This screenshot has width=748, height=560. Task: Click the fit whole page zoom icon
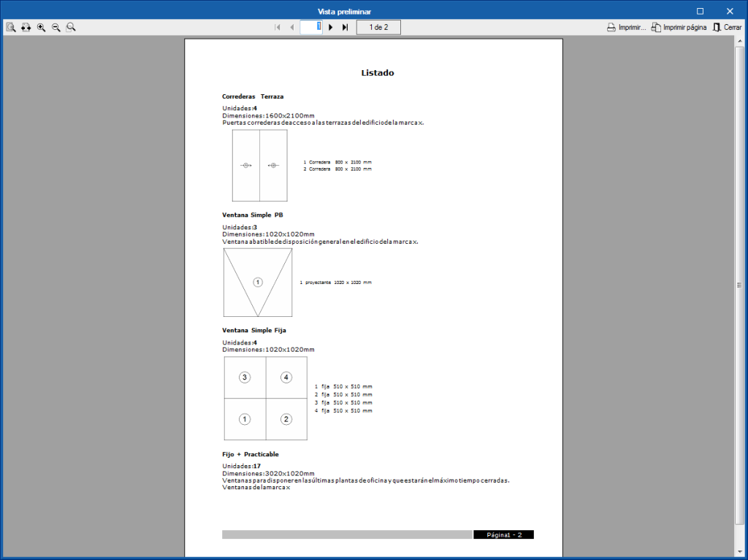point(11,27)
